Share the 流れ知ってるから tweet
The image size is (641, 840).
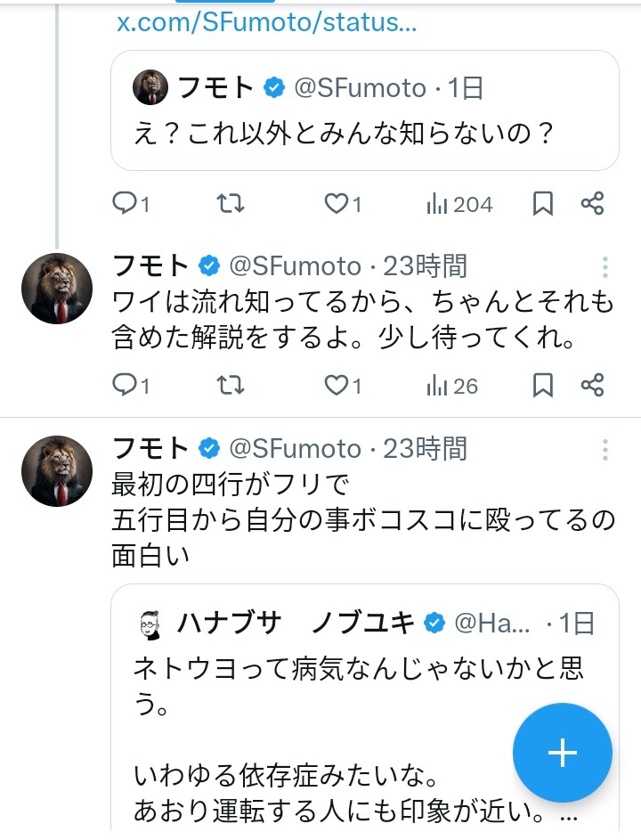(593, 386)
